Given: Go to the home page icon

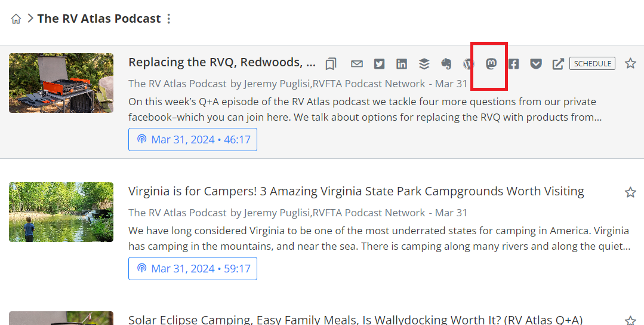Looking at the screenshot, I should coord(16,19).
